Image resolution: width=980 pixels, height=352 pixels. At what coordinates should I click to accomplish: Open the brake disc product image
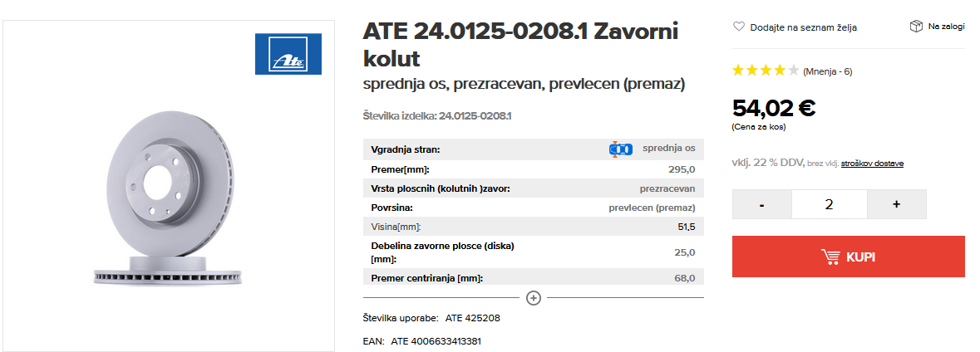coord(169,200)
